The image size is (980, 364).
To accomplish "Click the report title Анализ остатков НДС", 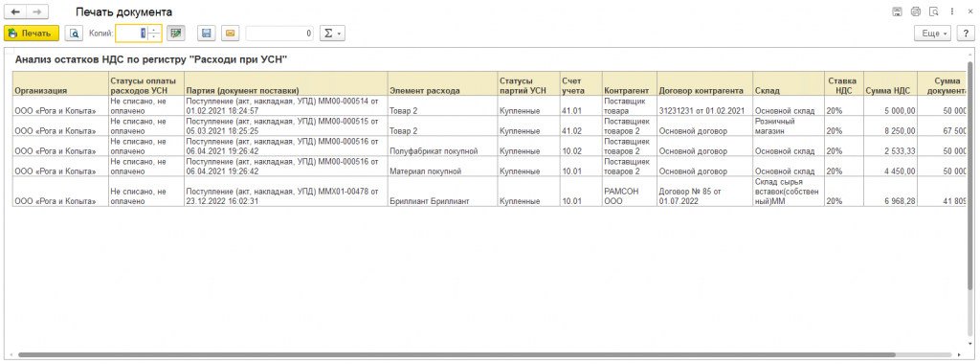I will [x=150, y=59].
